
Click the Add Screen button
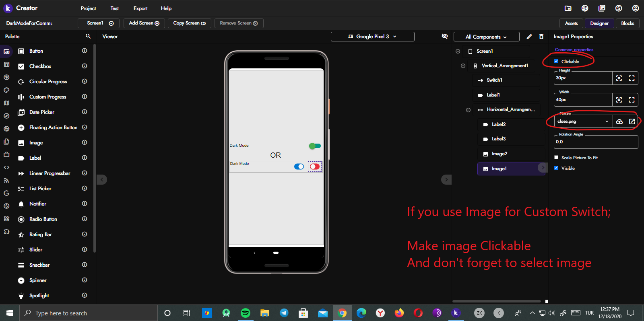pos(144,23)
